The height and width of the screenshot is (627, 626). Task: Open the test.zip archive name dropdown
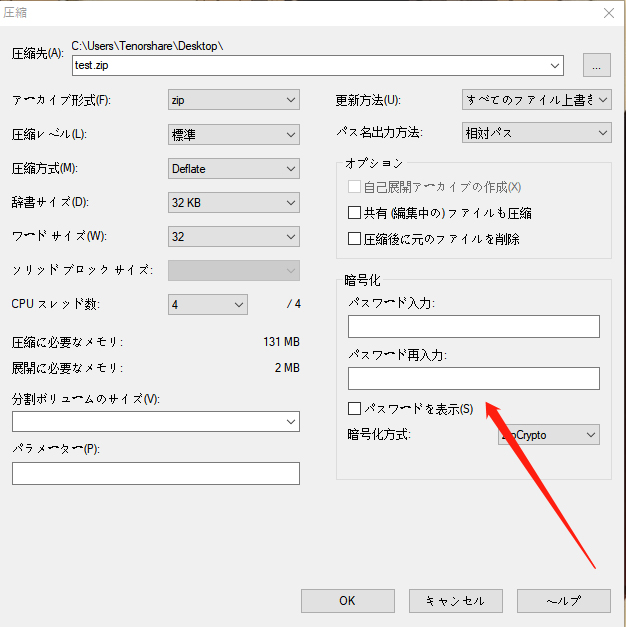point(554,66)
